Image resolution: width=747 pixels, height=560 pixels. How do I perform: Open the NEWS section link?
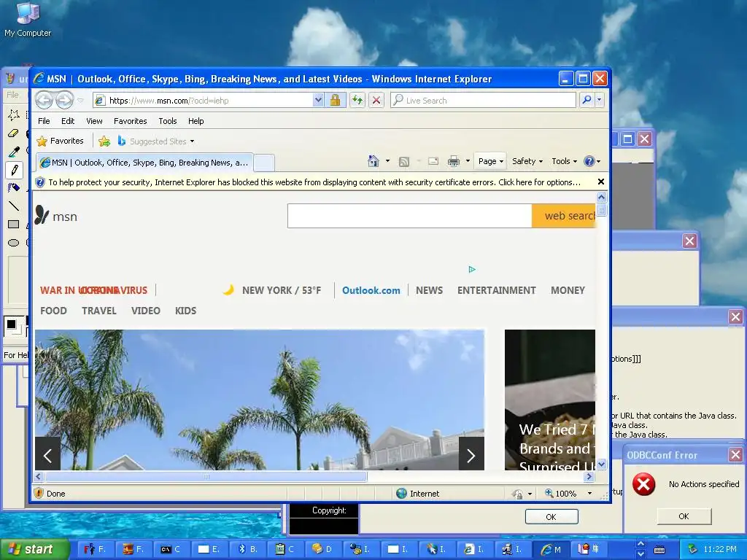429,290
